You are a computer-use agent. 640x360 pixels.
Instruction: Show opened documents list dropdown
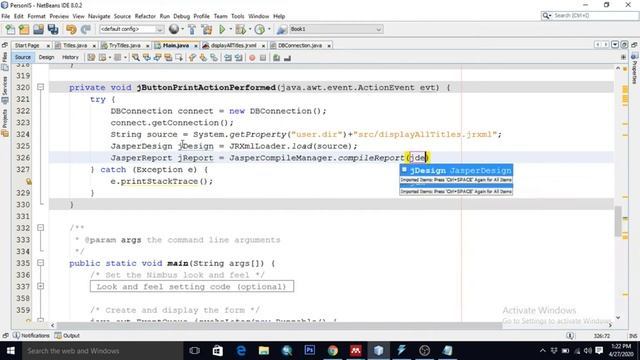[615, 45]
